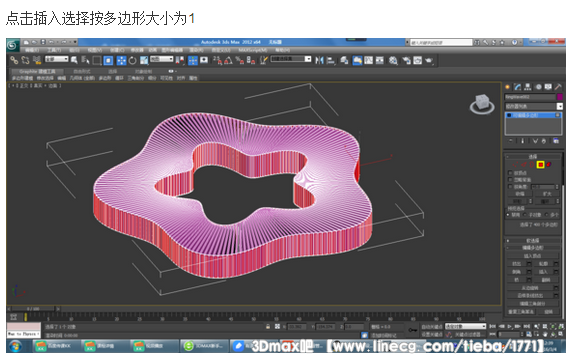The image size is (573, 363).
Task: Click the 翻转 button
Action: [547, 280]
